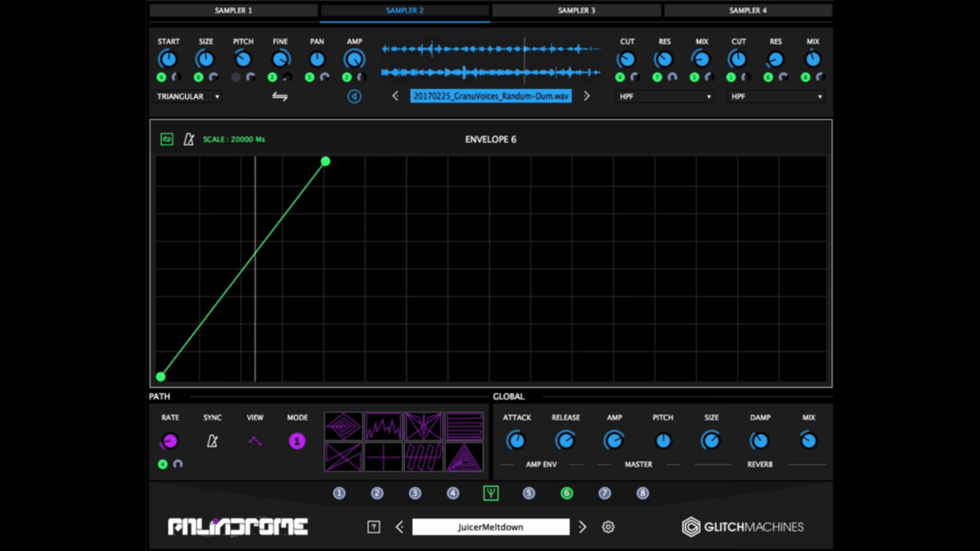Toggle the envelope loop icon
This screenshot has height=551, width=980.
166,139
